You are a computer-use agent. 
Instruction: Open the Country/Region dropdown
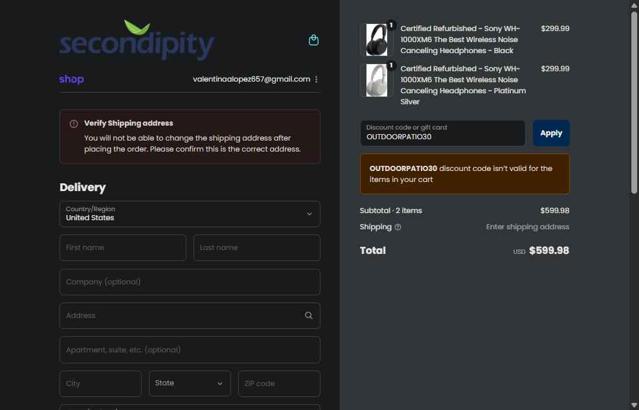pos(190,214)
